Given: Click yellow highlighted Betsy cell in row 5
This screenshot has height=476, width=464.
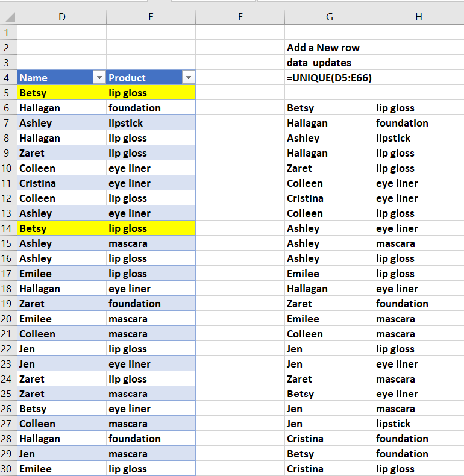Looking at the screenshot, I should [61, 93].
